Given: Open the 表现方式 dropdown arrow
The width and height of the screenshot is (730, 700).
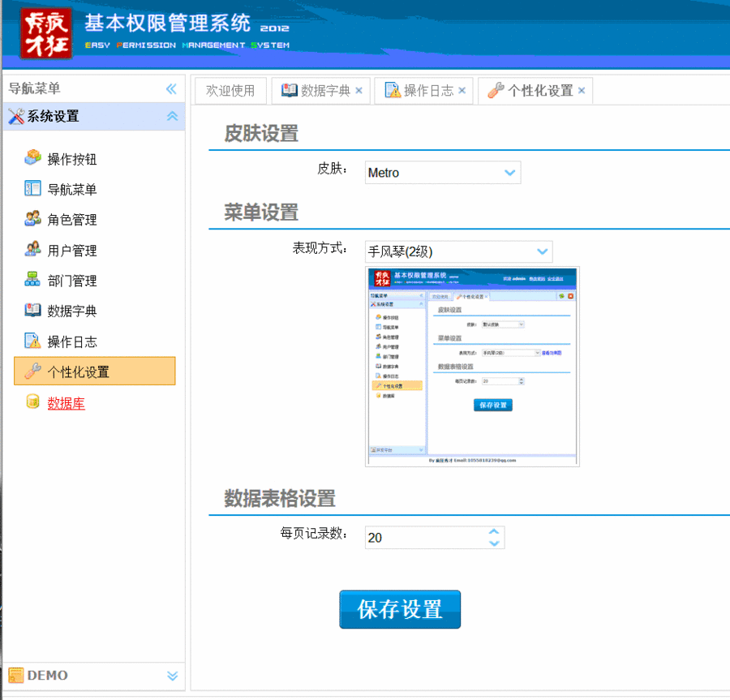Looking at the screenshot, I should (542, 251).
